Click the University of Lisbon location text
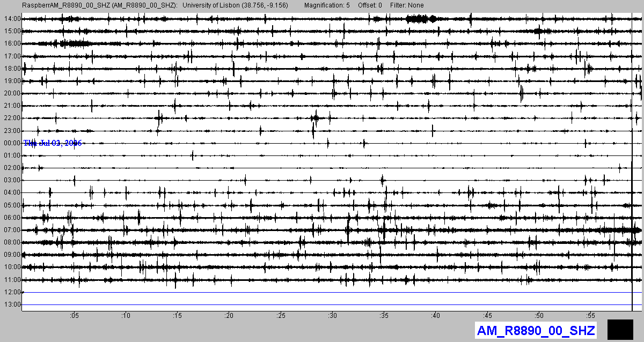 (236, 5)
